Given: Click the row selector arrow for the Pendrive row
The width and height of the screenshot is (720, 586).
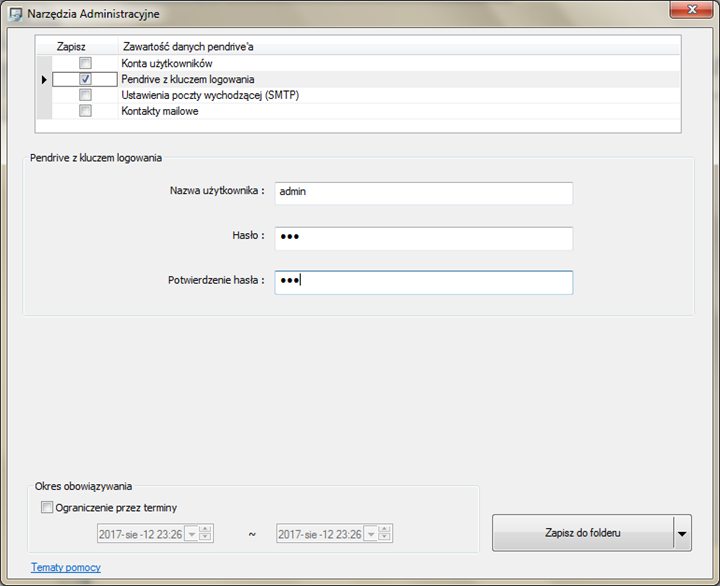Looking at the screenshot, I should (x=44, y=79).
